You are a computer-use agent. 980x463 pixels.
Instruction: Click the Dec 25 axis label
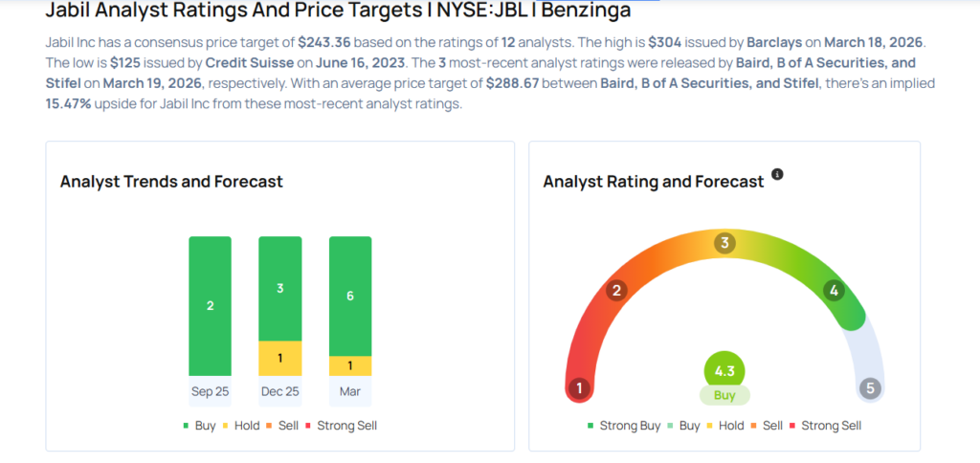pos(279,391)
